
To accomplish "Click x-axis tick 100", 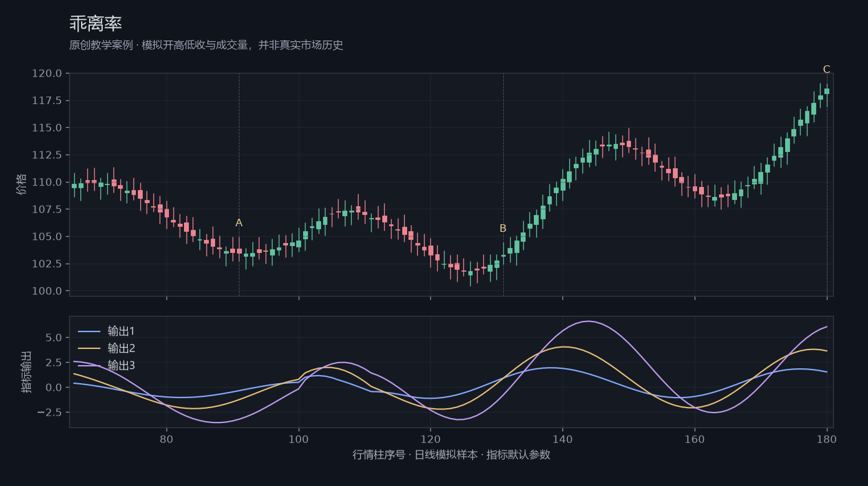I will click(299, 439).
